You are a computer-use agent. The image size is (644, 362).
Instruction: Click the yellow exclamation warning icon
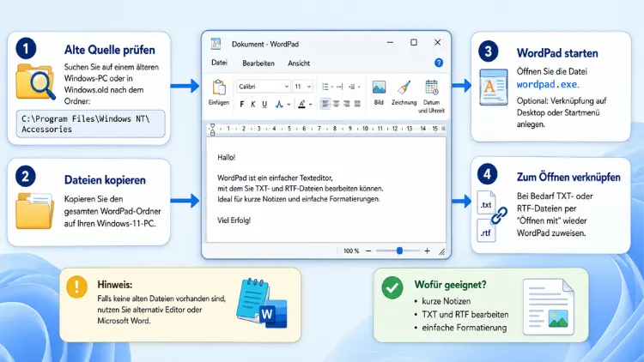coord(76,287)
